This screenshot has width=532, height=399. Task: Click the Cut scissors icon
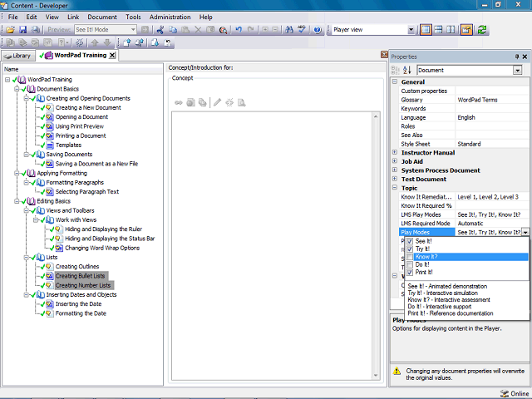point(160,30)
